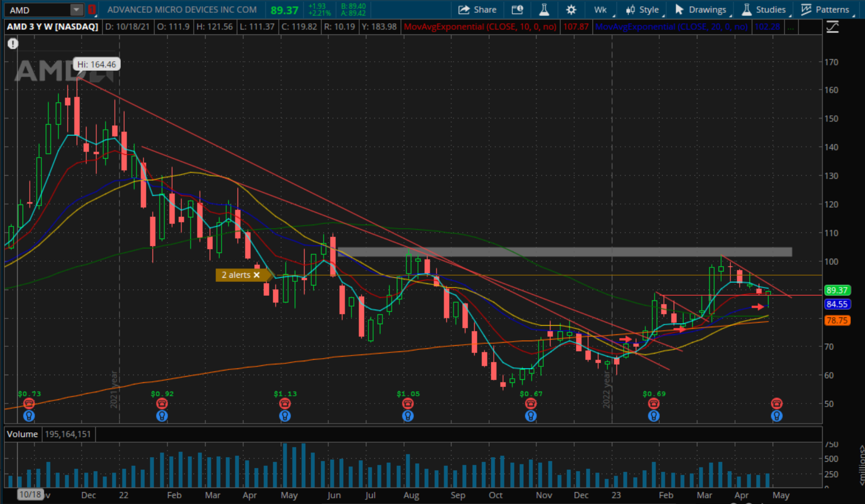The width and height of the screenshot is (865, 504).
Task: Click the Style candlestick icon
Action: click(x=630, y=10)
